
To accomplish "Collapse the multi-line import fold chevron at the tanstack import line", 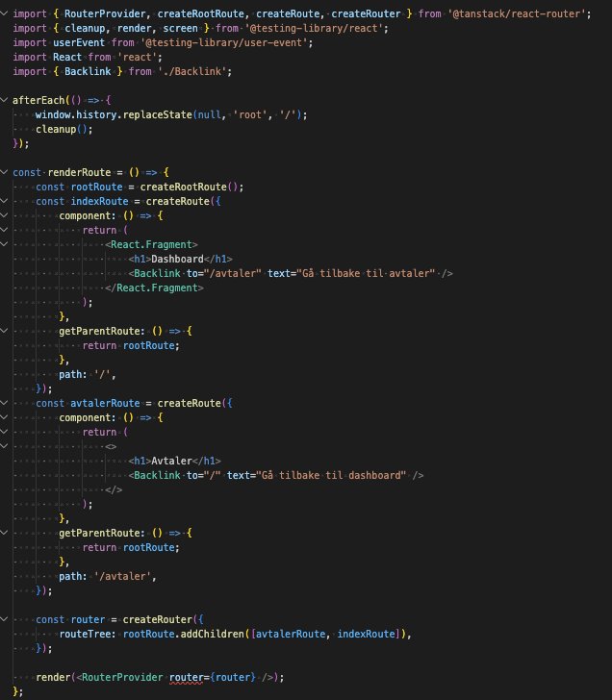I will 4,13.
